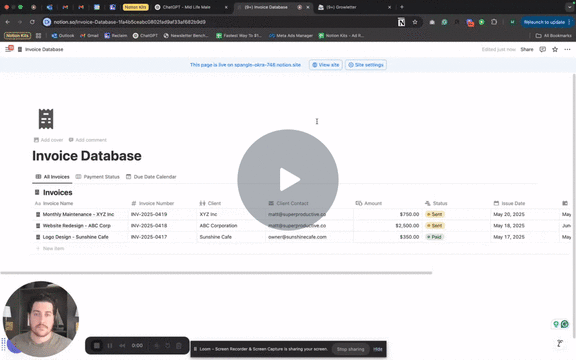Click the Share button
576x360 pixels.
click(x=526, y=49)
